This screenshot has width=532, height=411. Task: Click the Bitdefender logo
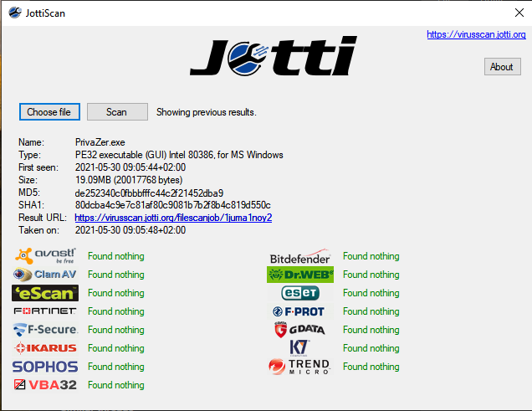click(x=300, y=257)
